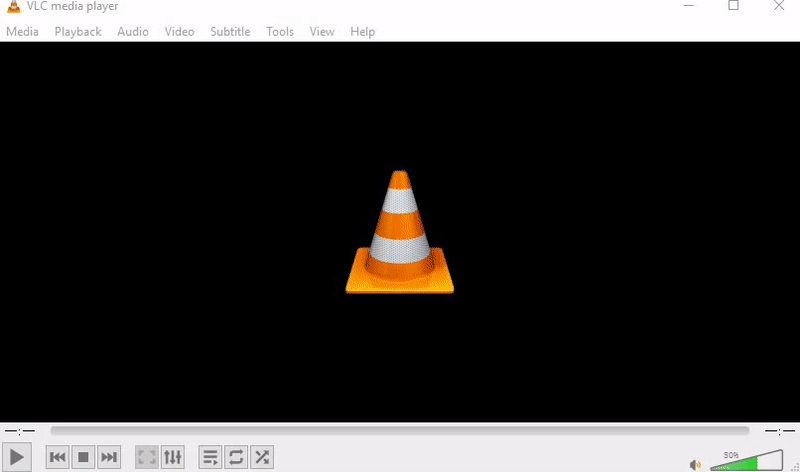This screenshot has width=800, height=472.
Task: Open the Help menu
Action: tap(363, 32)
